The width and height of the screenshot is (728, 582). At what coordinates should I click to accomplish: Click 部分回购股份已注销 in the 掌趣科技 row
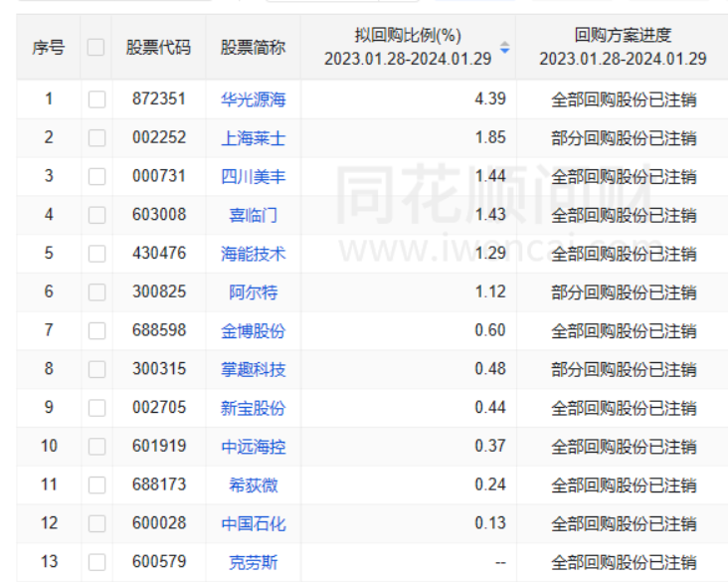click(x=624, y=369)
